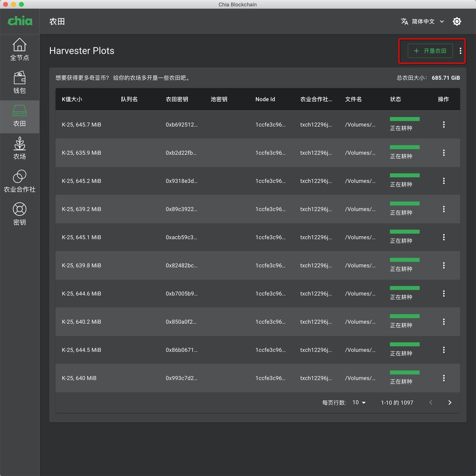The width and height of the screenshot is (476, 476).
Task: Click the K值大小 column header
Action: (x=72, y=99)
